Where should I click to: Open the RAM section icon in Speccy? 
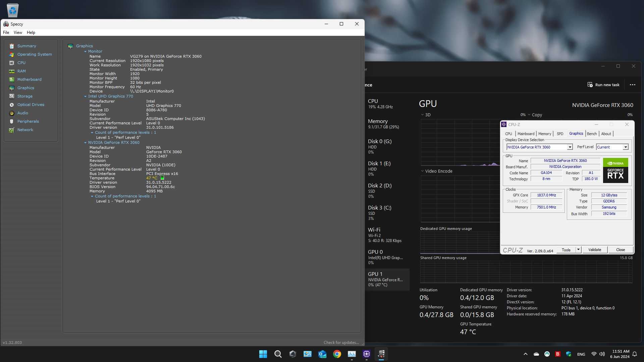[x=12, y=71]
